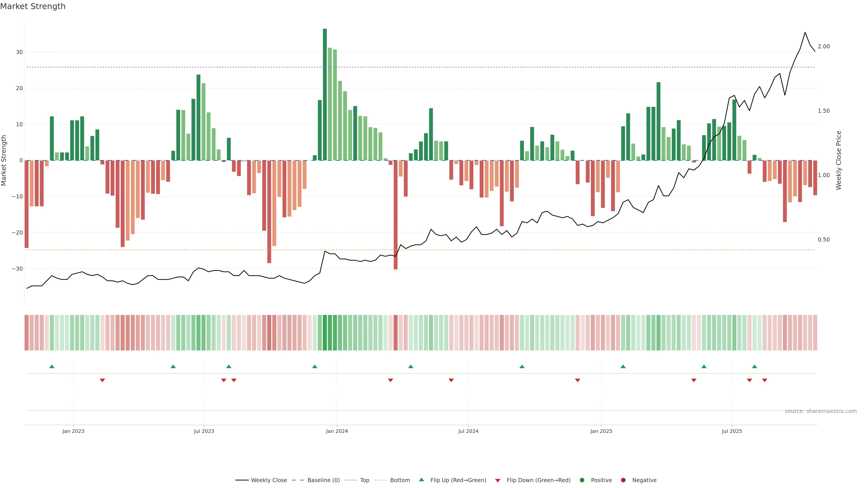Click the Jan 2024 x-axis label
This screenshot has height=488, width=868.
point(337,431)
